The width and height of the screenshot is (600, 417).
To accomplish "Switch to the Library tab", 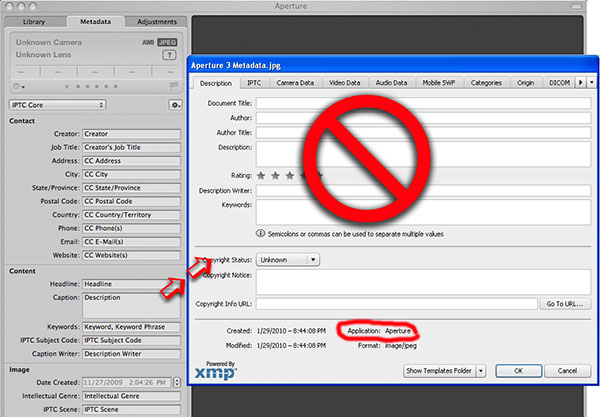I will click(x=35, y=21).
